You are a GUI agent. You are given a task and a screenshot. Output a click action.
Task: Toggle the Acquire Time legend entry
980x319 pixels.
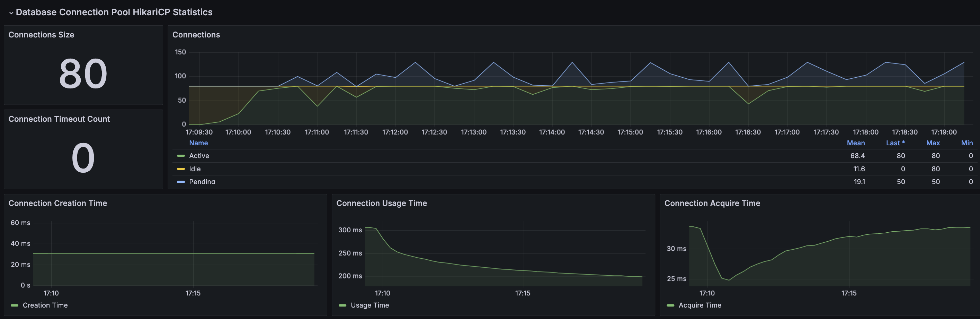click(x=700, y=305)
